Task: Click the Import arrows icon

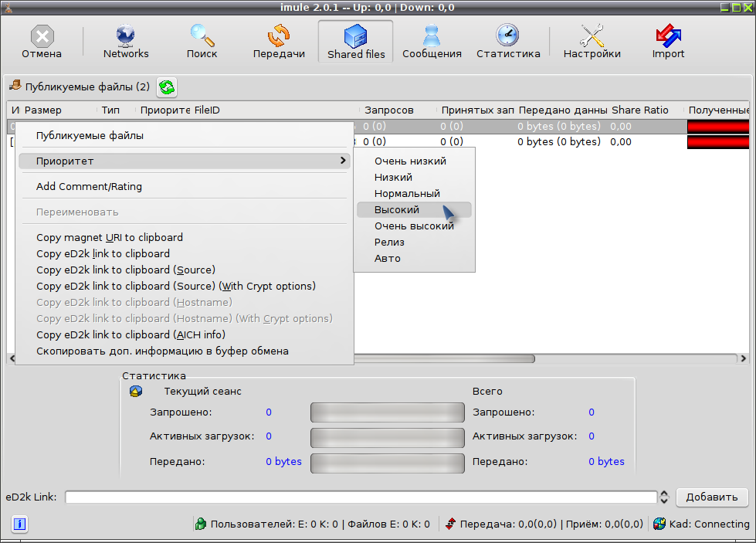Action: pos(668,36)
